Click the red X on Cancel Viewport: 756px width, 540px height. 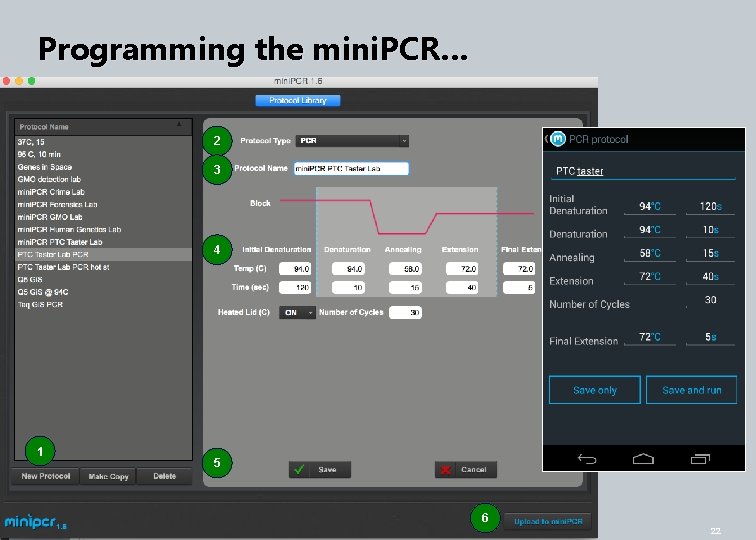[446, 470]
